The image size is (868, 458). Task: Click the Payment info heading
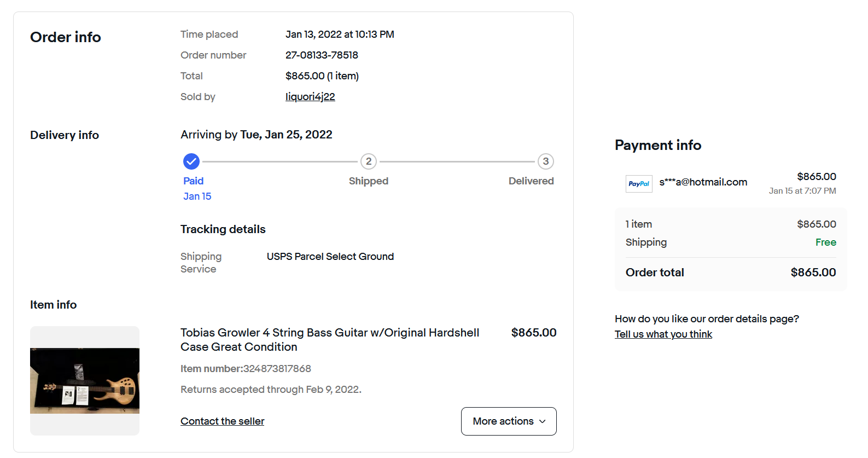click(658, 145)
